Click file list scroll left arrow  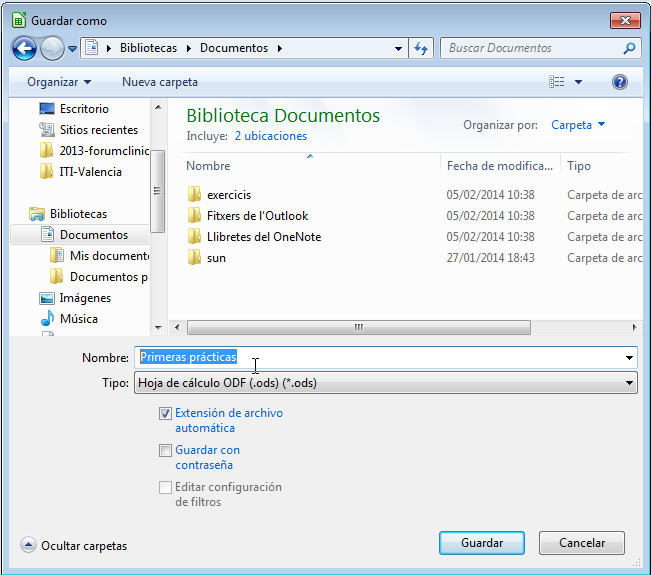pos(177,328)
